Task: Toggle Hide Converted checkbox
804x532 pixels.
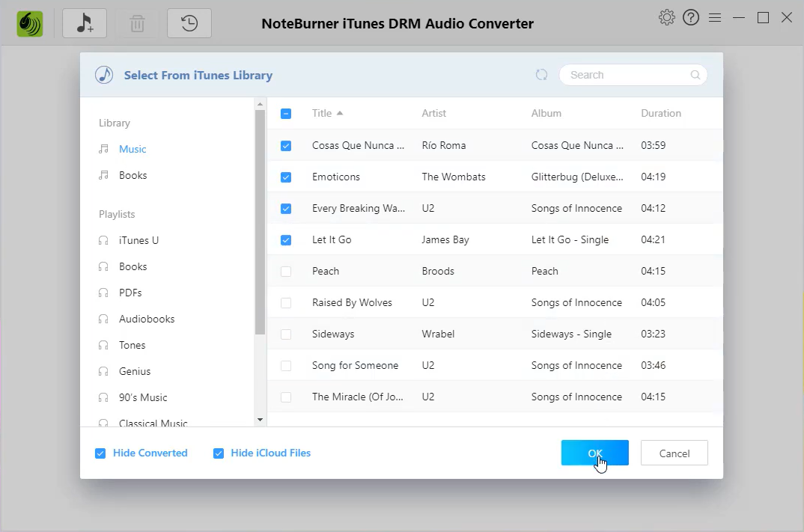Action: 100,453
